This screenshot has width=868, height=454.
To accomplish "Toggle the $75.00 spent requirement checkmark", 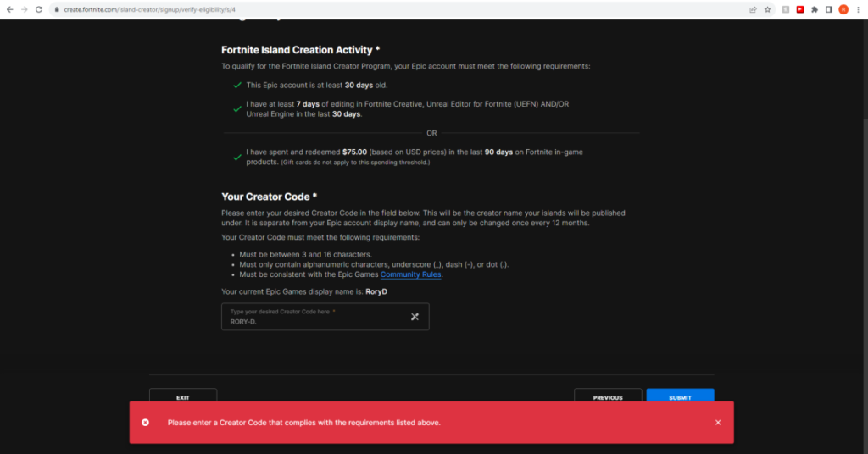I will 237,157.
